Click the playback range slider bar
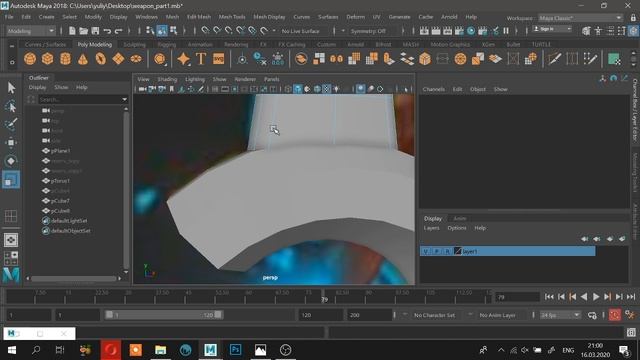 (x=163, y=315)
